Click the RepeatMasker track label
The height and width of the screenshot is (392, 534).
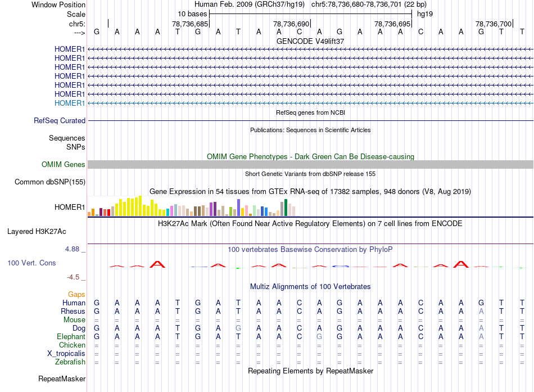[62, 379]
